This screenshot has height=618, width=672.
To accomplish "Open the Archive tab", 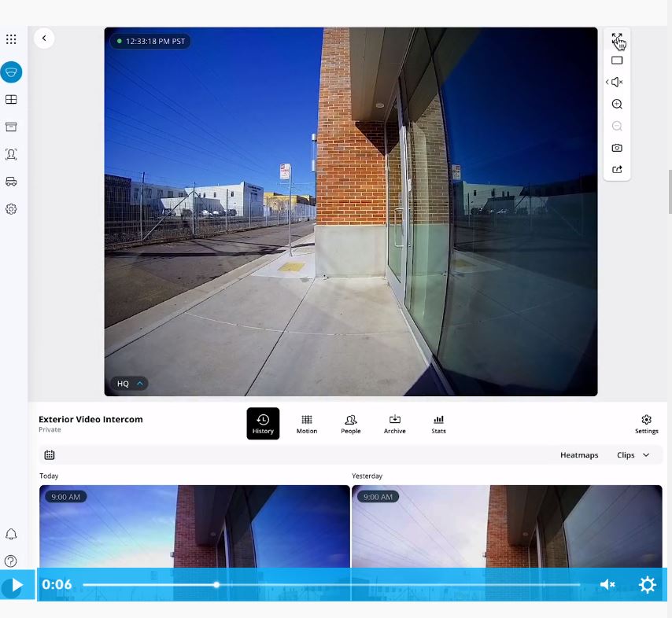I will (395, 424).
